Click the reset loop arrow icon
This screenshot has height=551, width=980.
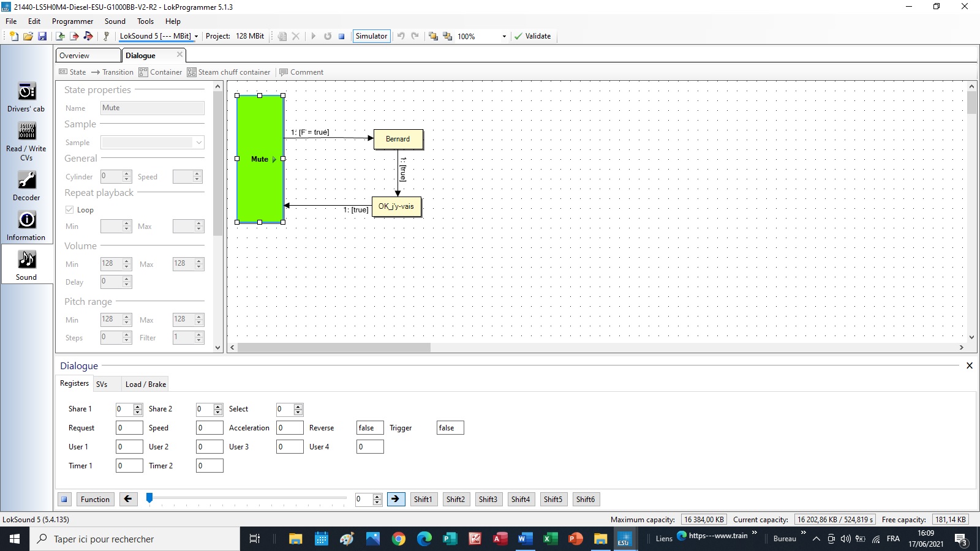(x=328, y=36)
